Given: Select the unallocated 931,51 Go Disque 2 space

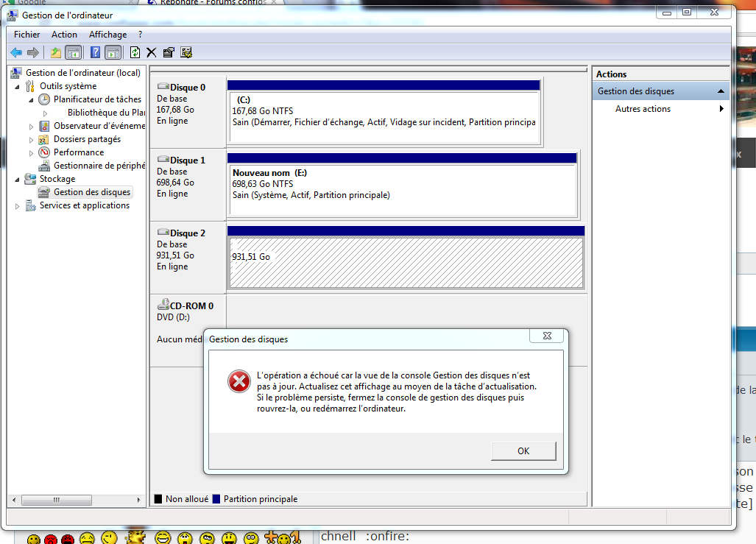Looking at the screenshot, I should point(406,263).
